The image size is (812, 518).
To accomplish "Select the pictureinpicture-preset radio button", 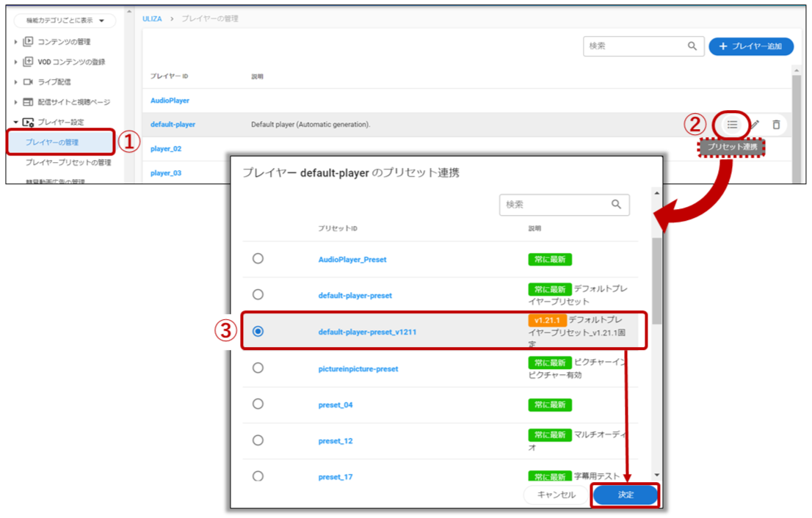I will 258,368.
